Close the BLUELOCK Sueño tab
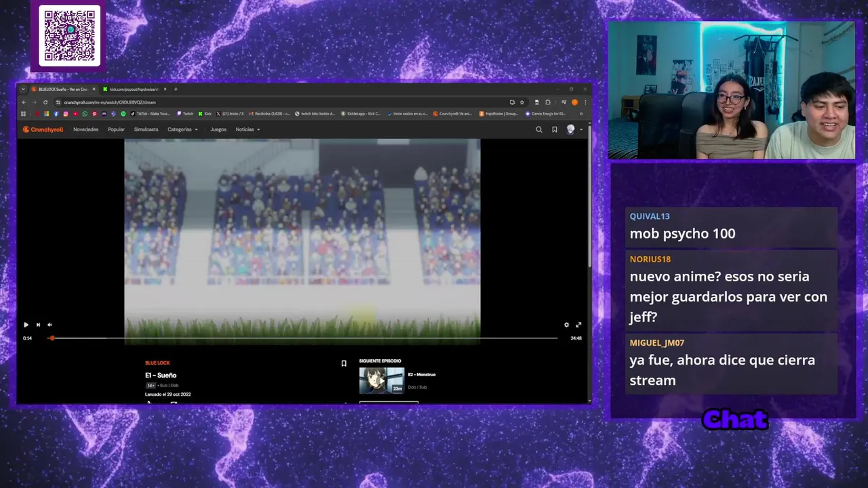This screenshot has width=868, height=488. [x=94, y=89]
